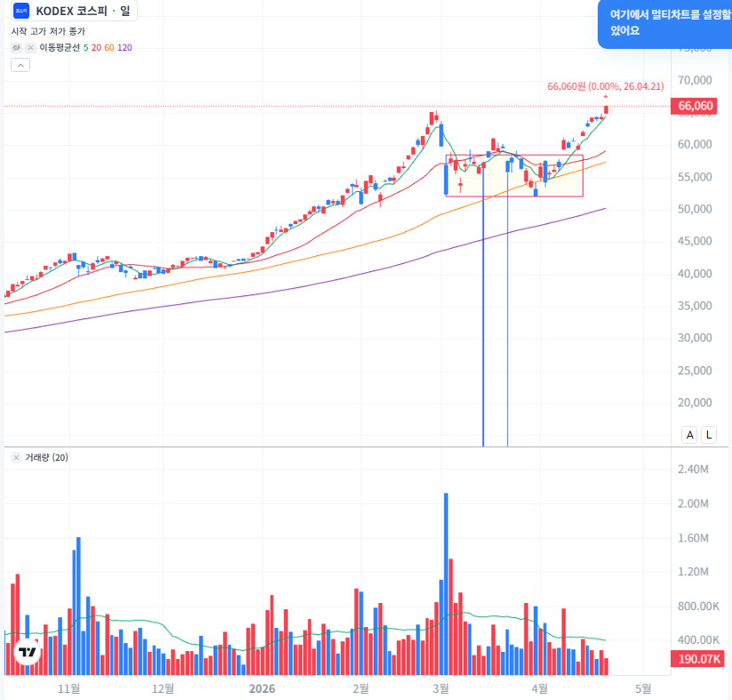Hide the 이동평균선 indicator with eye icon

tap(16, 48)
